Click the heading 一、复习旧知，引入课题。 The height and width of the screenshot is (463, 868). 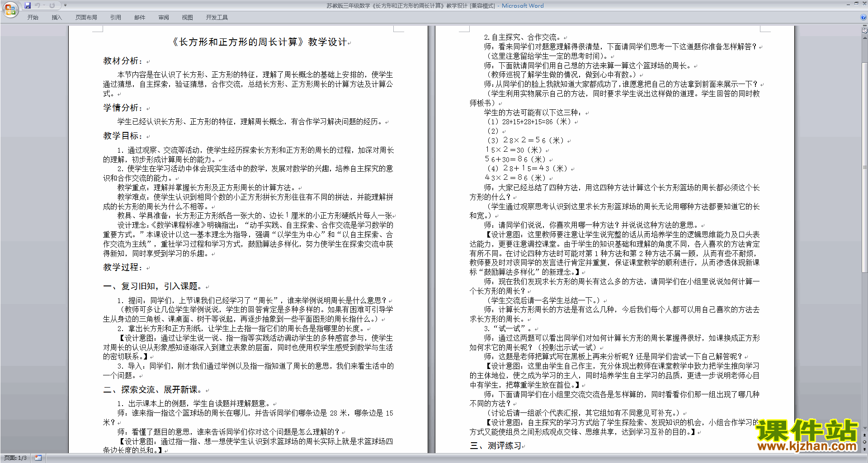153,286
